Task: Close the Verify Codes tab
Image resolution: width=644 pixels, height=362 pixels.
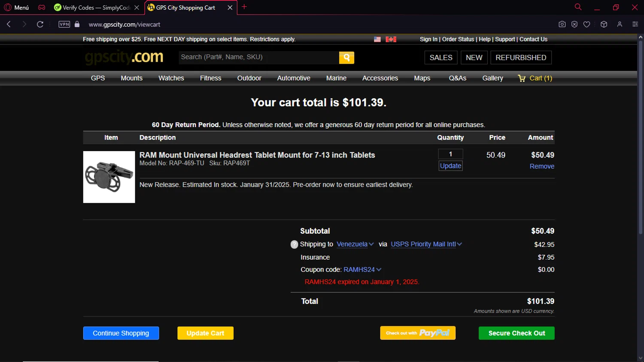Action: point(137,7)
